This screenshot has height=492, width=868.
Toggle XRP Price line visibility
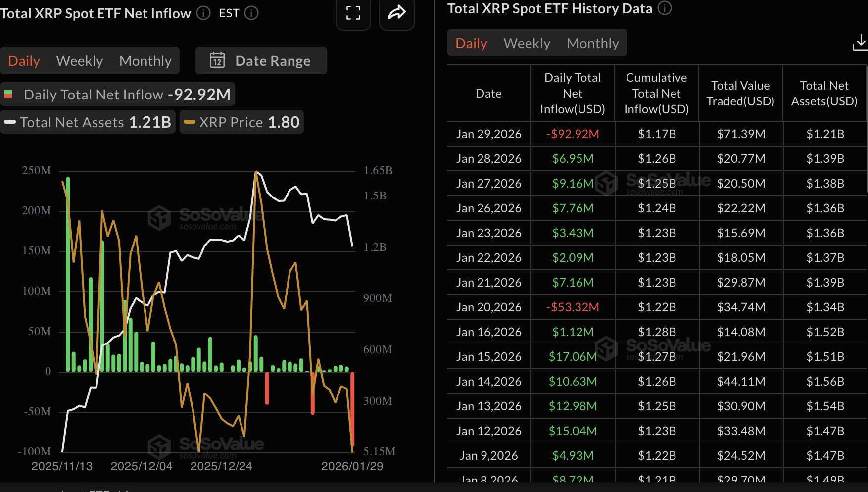click(x=241, y=122)
